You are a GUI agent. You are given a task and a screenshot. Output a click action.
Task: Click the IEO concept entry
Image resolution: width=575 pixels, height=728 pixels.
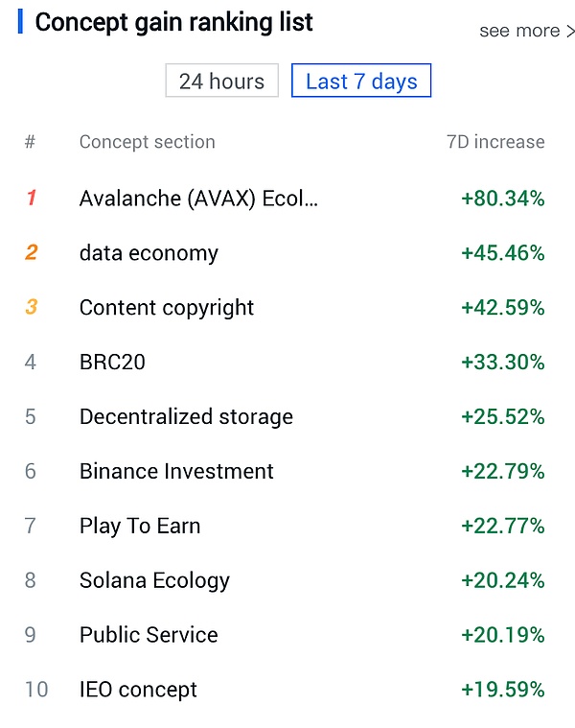138,690
